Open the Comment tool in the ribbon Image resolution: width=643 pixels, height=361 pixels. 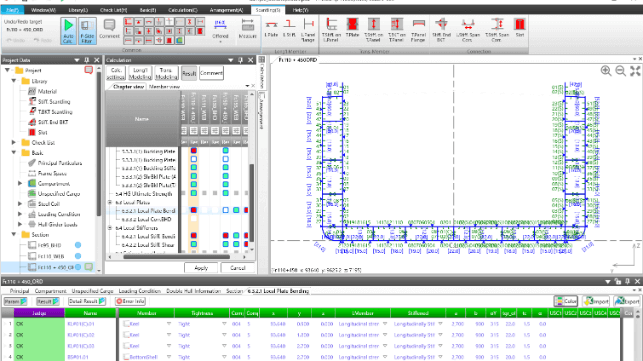click(x=109, y=30)
